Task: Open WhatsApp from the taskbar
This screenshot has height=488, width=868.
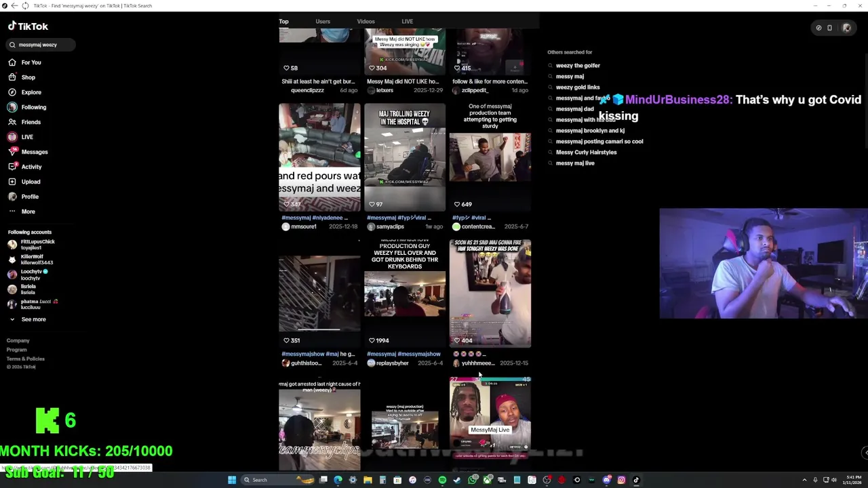Action: pyautogui.click(x=472, y=480)
